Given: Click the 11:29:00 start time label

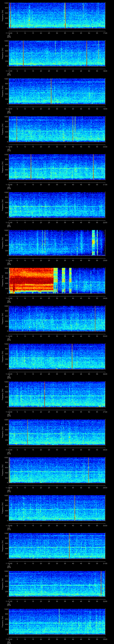Looking at the screenshot, I should pos(9,525).
